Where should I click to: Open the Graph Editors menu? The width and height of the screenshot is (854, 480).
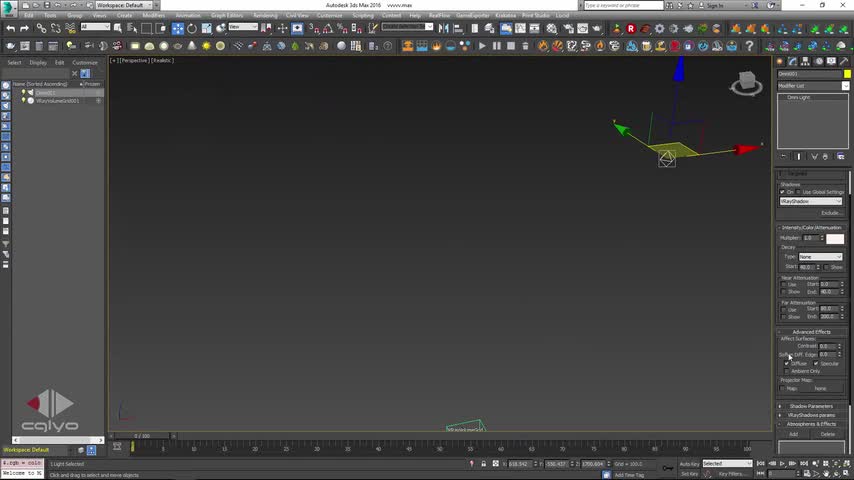point(227,15)
